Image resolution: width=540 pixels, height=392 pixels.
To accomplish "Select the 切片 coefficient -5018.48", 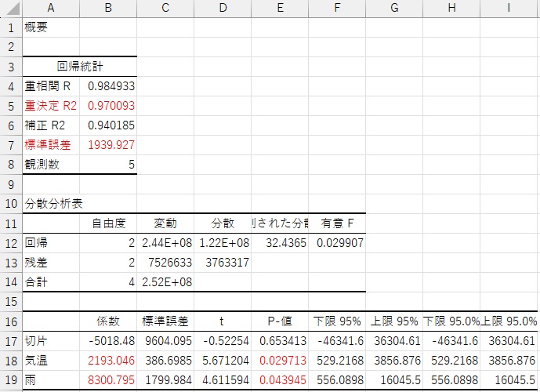I will tap(108, 341).
